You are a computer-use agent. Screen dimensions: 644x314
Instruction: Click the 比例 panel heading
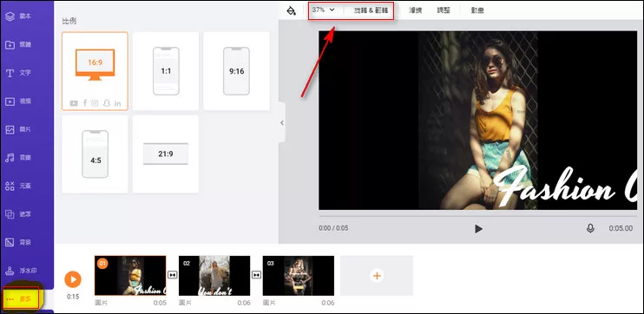[x=69, y=21]
